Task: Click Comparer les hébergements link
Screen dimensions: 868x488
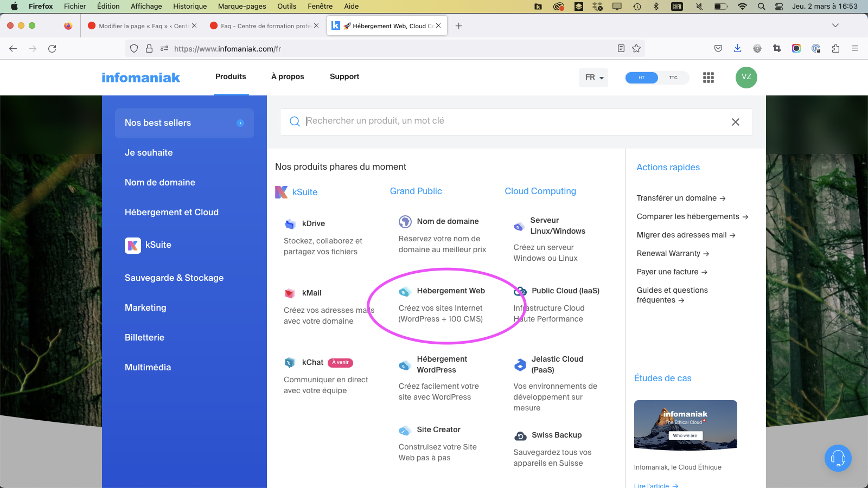Action: pyautogui.click(x=692, y=216)
